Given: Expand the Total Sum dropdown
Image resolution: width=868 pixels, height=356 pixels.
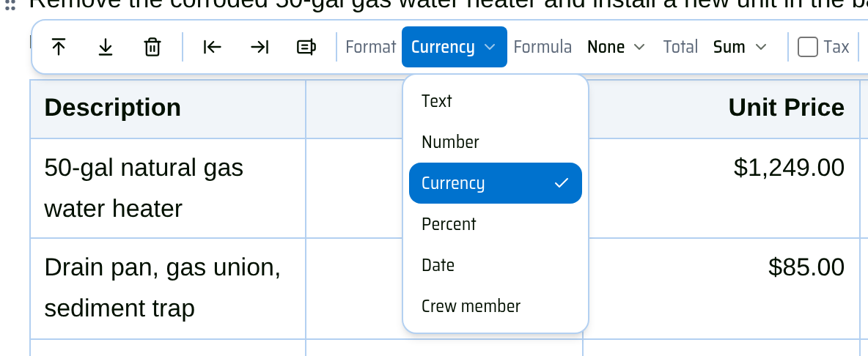Looking at the screenshot, I should (x=740, y=47).
